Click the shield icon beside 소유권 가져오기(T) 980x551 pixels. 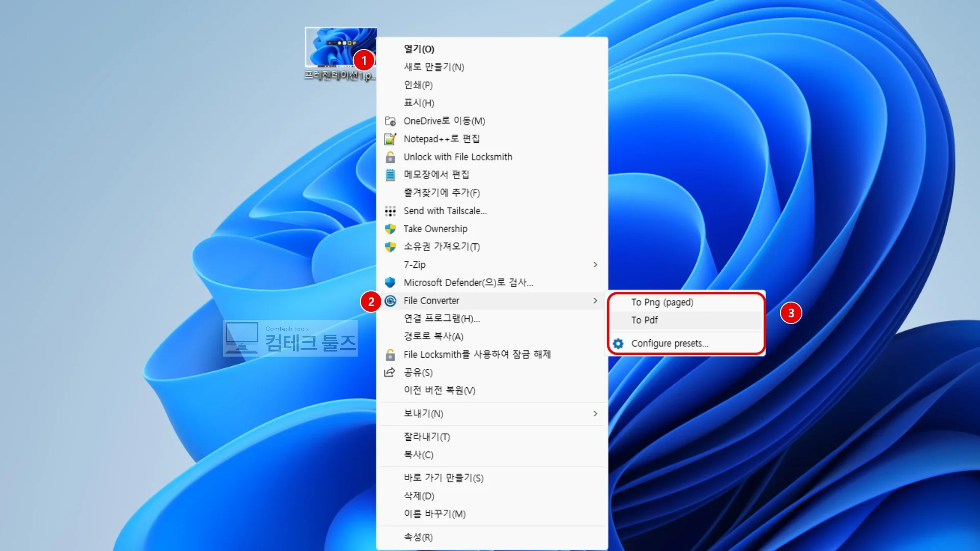pos(390,247)
